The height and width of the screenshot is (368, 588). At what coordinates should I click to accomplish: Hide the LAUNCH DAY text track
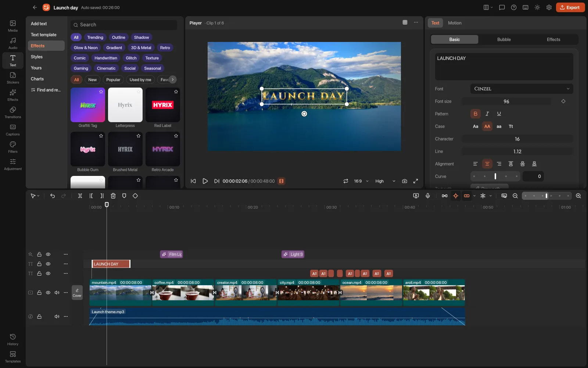click(48, 264)
